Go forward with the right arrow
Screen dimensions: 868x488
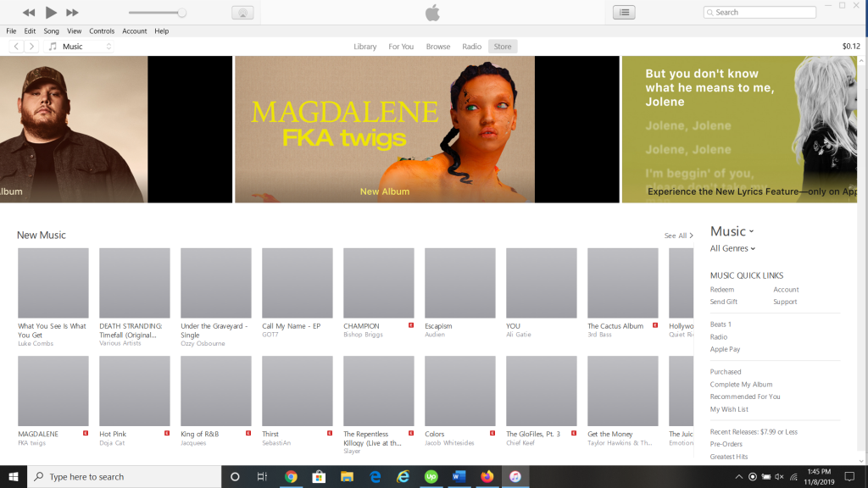coord(31,47)
